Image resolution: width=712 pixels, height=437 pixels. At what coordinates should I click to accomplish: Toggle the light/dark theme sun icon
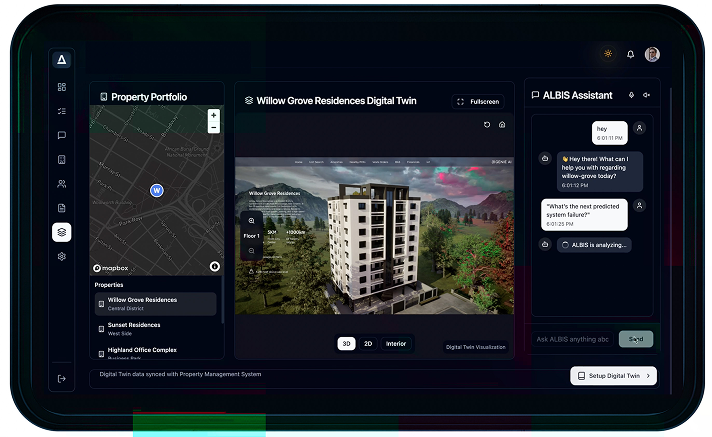point(607,54)
